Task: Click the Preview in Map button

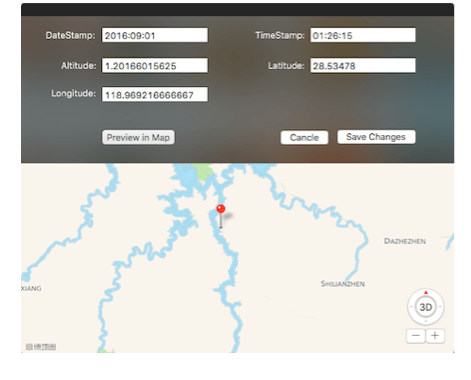Action: [138, 137]
